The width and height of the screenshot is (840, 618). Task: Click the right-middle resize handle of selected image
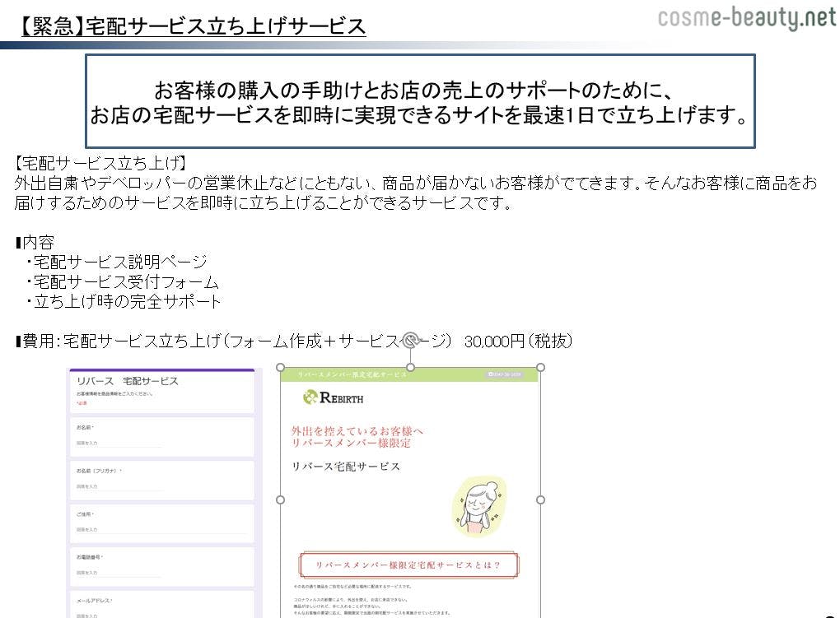pos(540,500)
